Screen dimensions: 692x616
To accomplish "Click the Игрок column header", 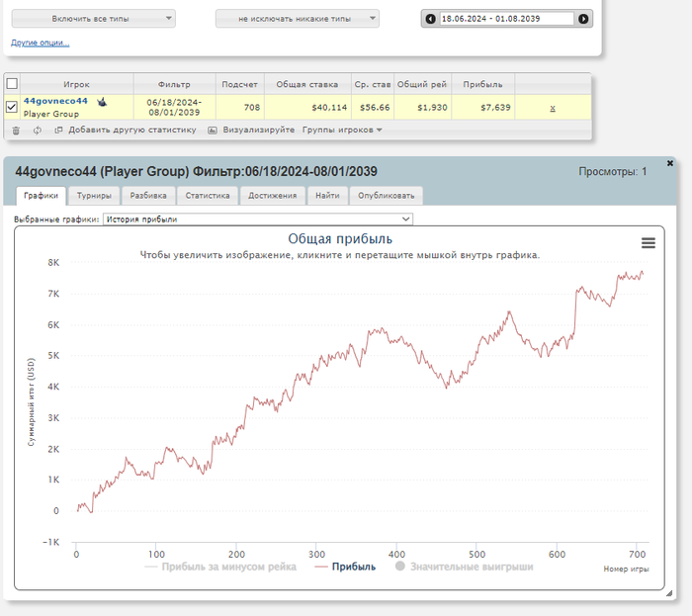I will [x=76, y=84].
